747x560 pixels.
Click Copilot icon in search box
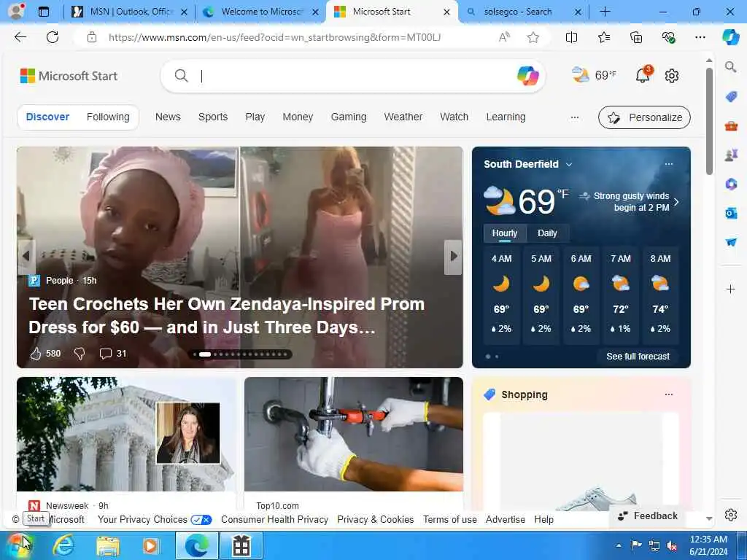pos(527,76)
